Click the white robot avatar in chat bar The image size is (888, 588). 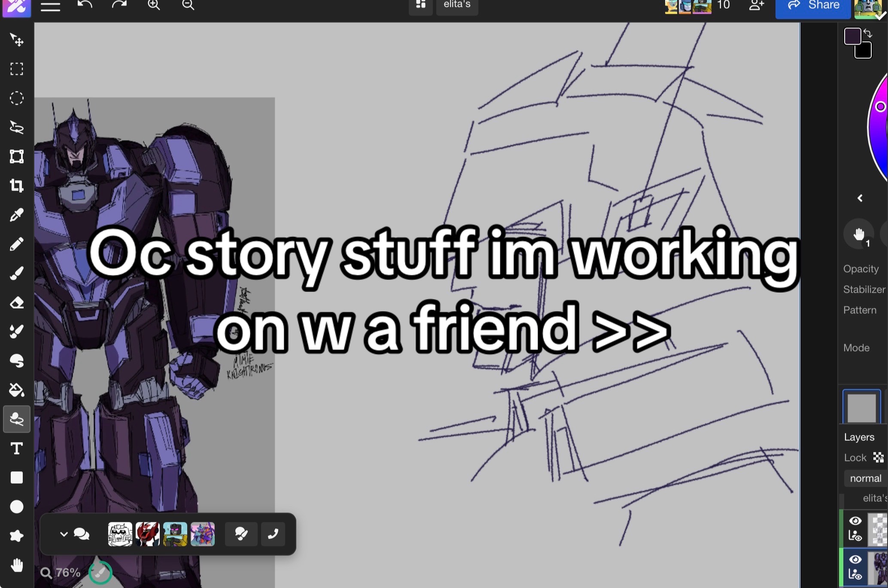[120, 534]
